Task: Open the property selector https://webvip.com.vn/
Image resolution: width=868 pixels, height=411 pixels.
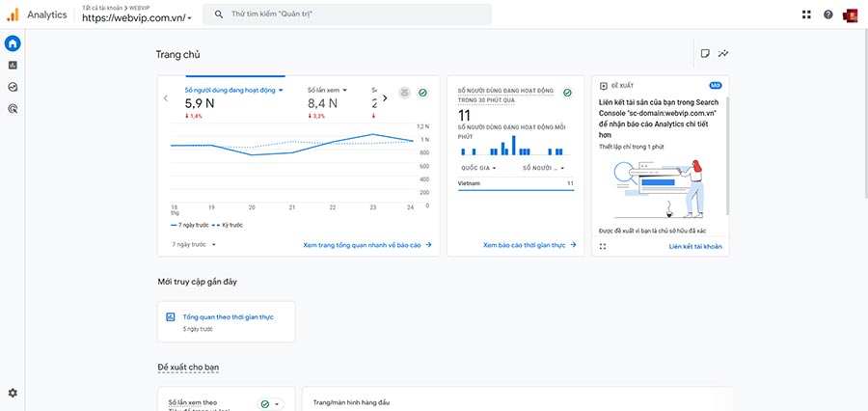Action: pos(137,17)
